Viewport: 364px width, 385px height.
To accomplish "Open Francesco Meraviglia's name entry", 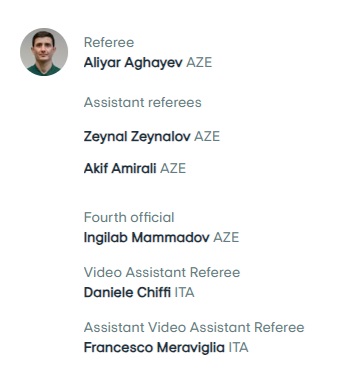I will [x=154, y=348].
